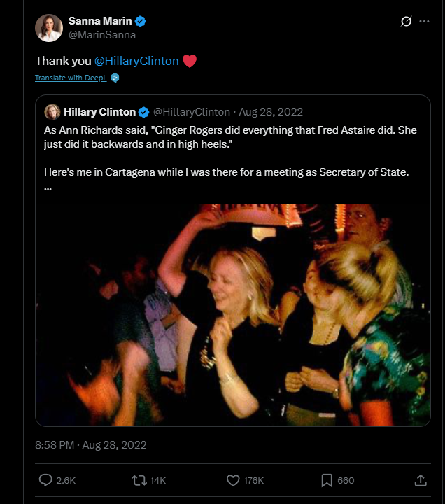The height and width of the screenshot is (504, 445).
Task: Click the repost icon
Action: [139, 480]
